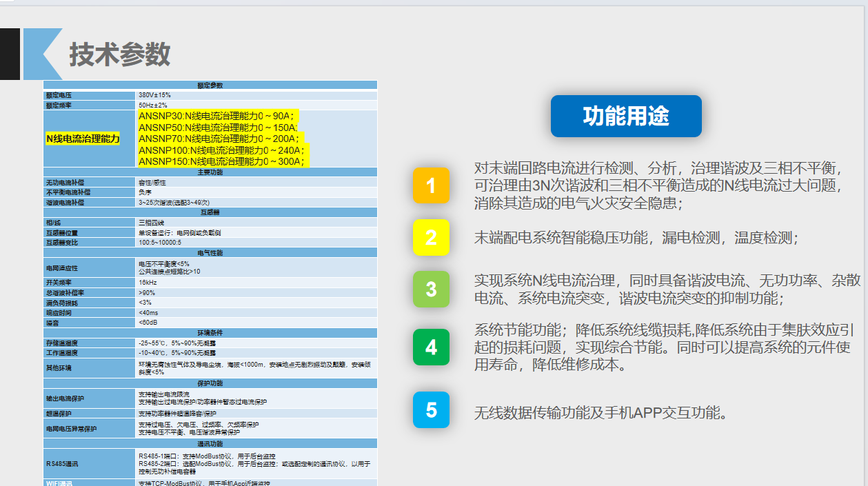Click the 电气性能 table section header
The width and height of the screenshot is (868, 486).
pos(210,253)
